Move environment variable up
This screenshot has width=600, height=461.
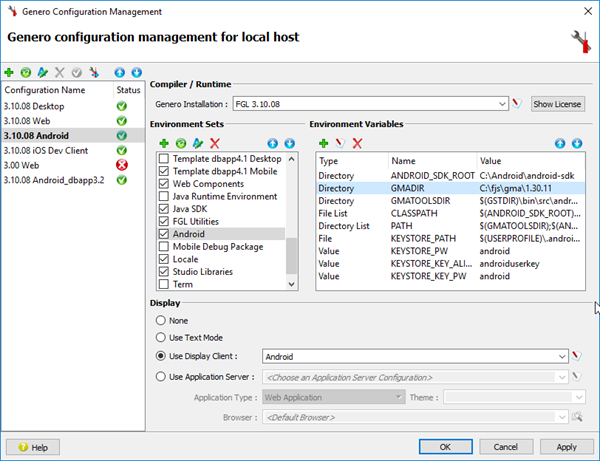[x=560, y=143]
